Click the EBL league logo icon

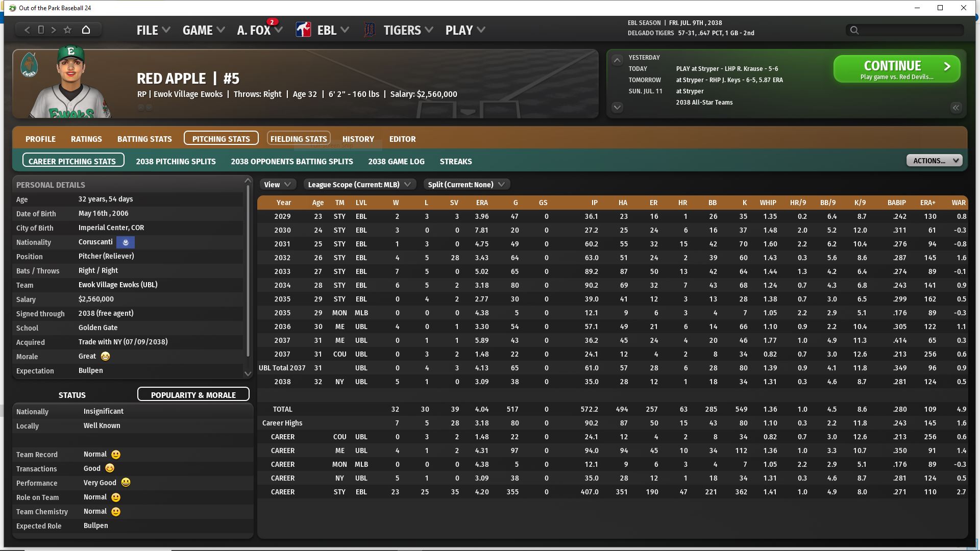click(303, 30)
